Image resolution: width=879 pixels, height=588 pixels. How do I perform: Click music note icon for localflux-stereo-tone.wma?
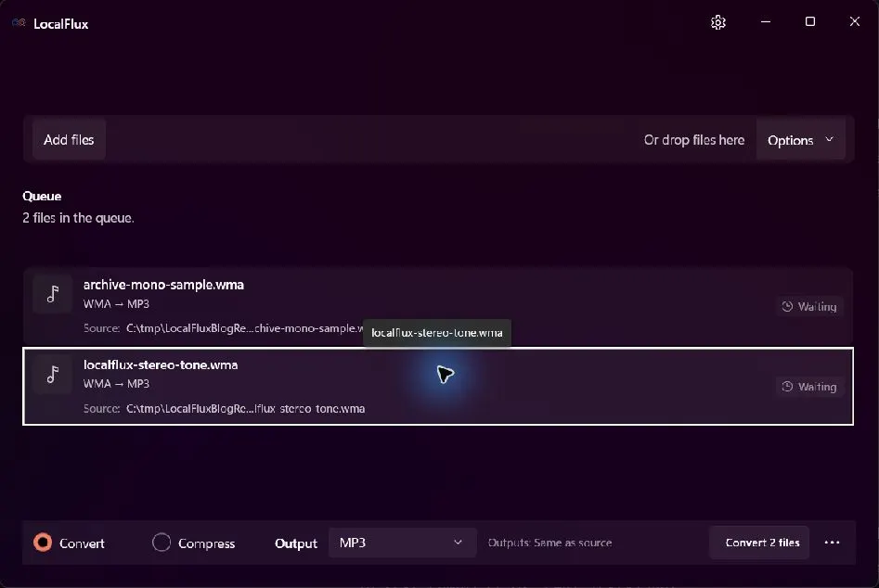[x=53, y=374]
